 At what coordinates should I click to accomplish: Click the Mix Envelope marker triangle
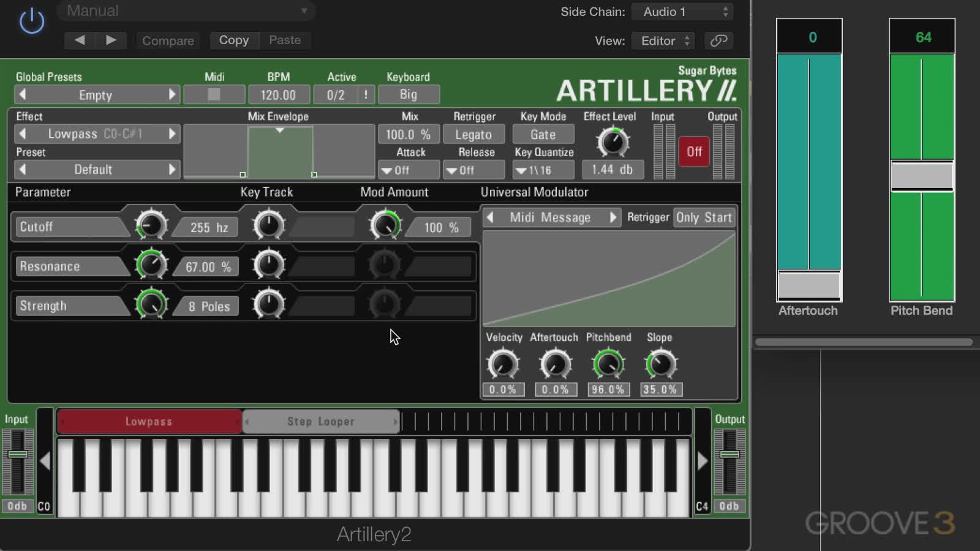[x=280, y=130]
